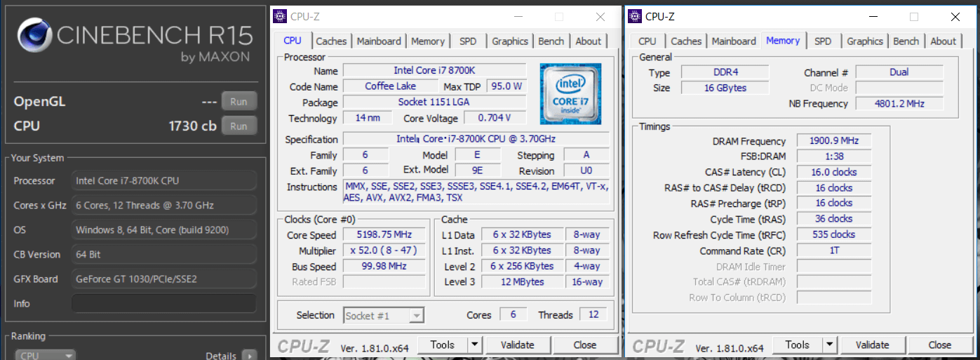Switch to About tab in left CPU-Z
The height and width of the screenshot is (360, 980).
[589, 41]
